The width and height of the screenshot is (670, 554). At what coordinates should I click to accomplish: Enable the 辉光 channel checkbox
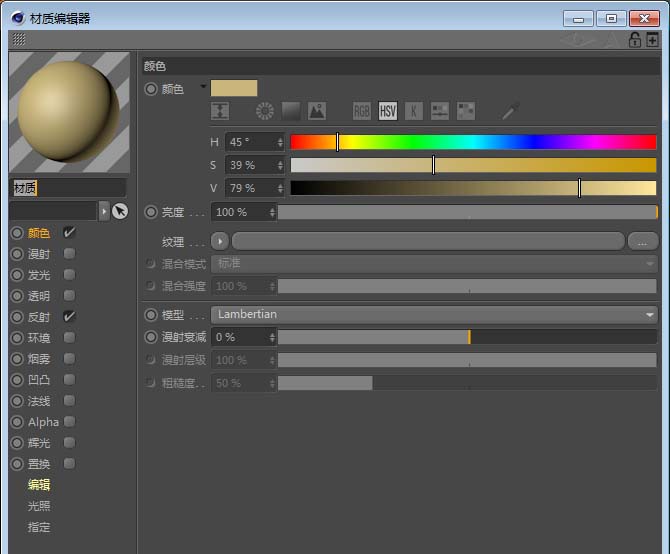tap(69, 443)
